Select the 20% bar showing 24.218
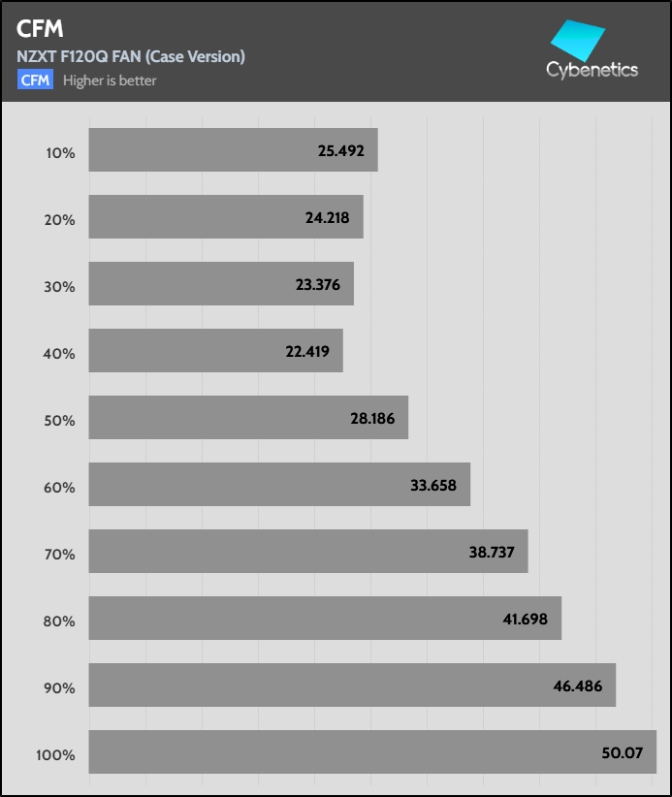672x797 pixels. [x=226, y=217]
